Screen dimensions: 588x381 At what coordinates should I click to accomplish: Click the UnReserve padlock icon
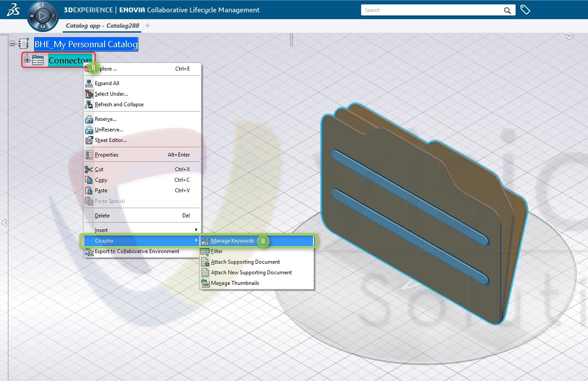click(x=89, y=130)
